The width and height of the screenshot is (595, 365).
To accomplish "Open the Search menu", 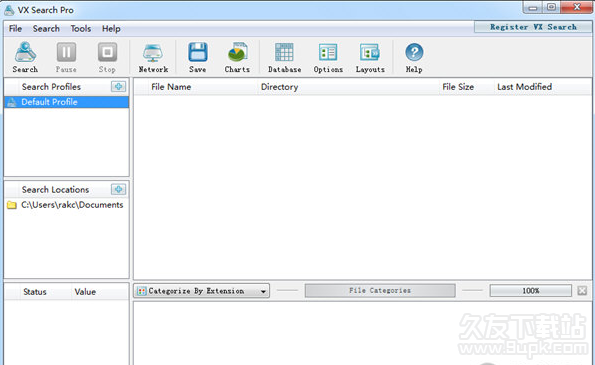I will (x=46, y=28).
